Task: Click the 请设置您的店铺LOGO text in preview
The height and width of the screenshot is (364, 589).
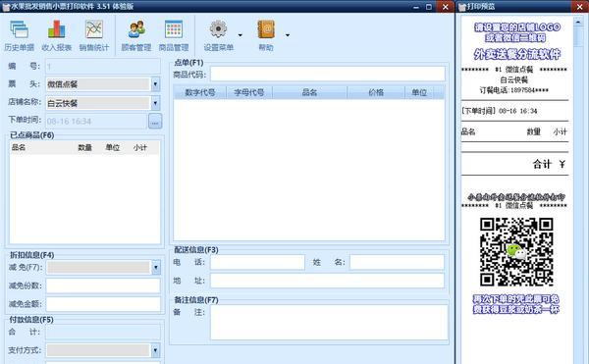Action: (x=517, y=27)
